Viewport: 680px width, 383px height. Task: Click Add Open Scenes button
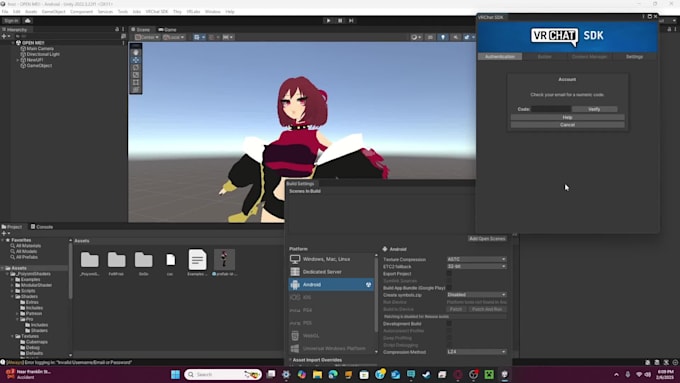tap(487, 239)
